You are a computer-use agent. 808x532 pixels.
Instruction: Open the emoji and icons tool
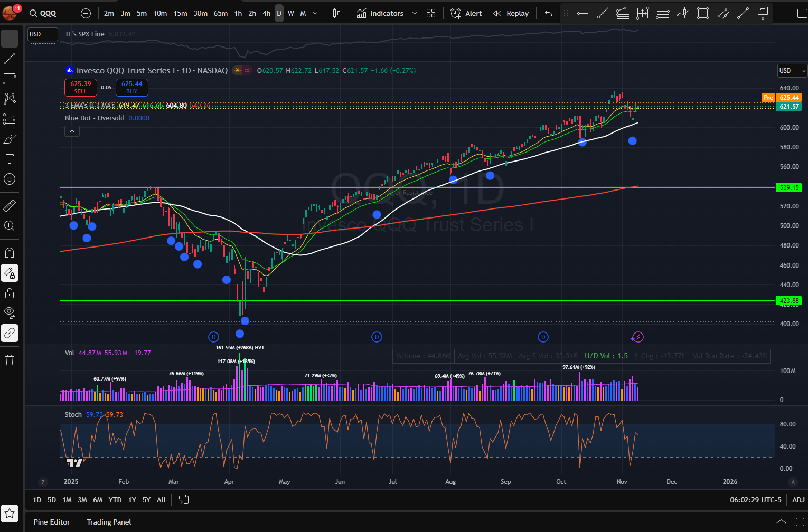tap(10, 179)
